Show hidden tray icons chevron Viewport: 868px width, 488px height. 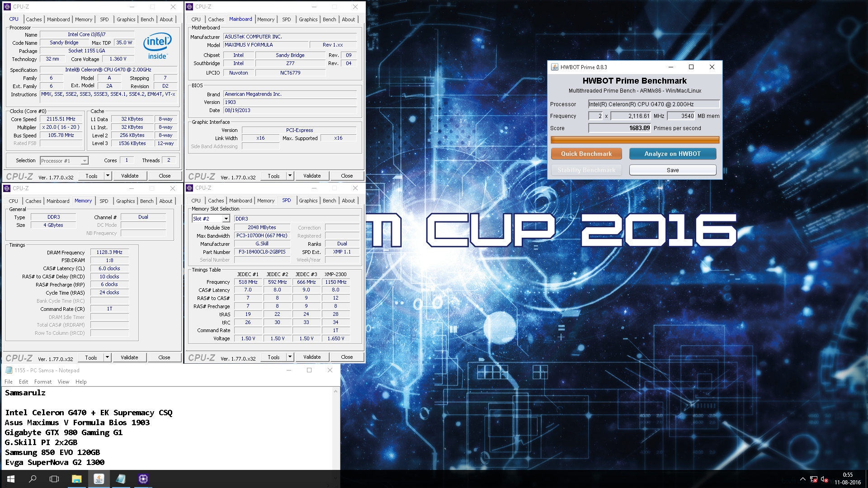[802, 479]
